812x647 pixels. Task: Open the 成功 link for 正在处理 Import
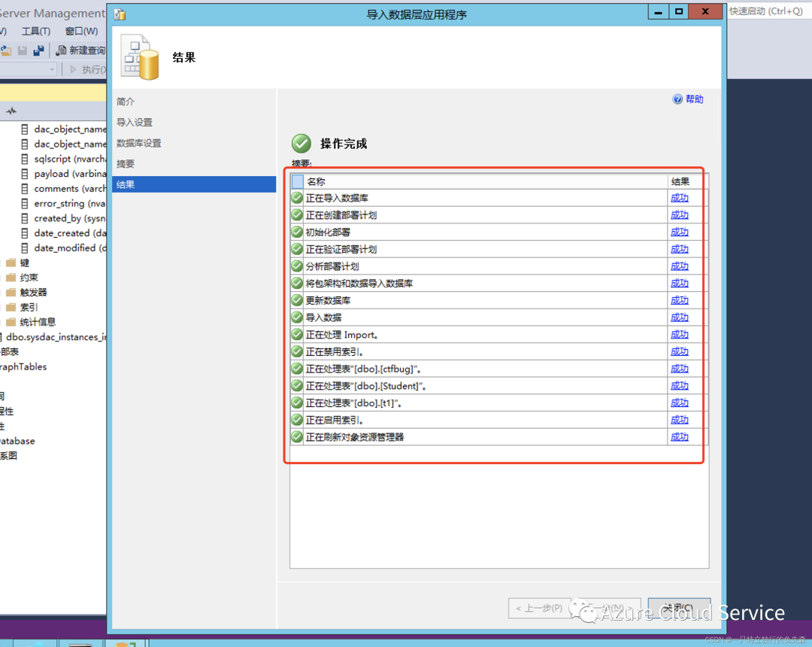point(680,335)
